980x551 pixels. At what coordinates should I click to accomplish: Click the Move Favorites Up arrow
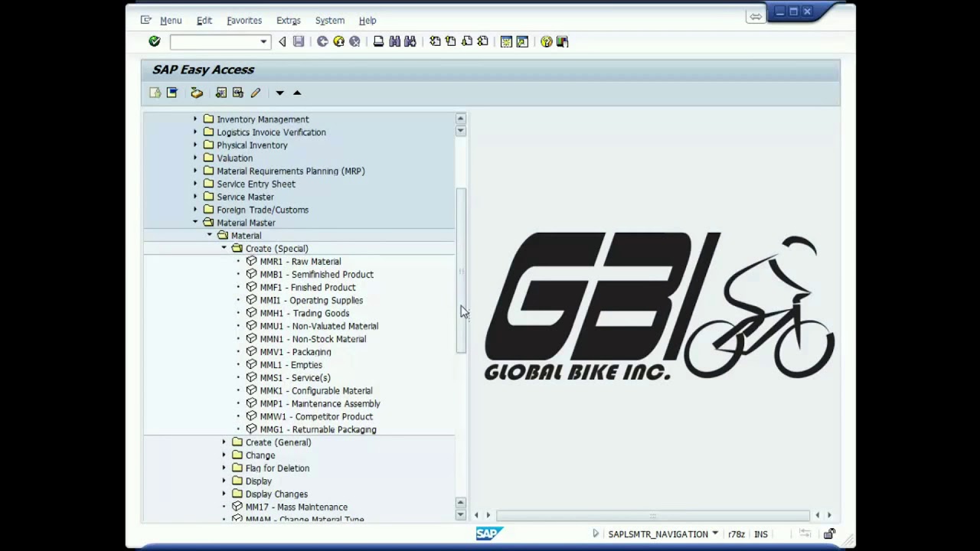point(297,93)
